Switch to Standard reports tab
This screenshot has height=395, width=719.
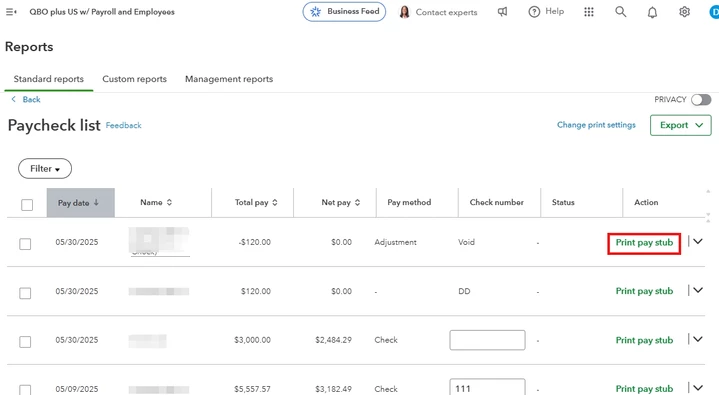(x=49, y=79)
